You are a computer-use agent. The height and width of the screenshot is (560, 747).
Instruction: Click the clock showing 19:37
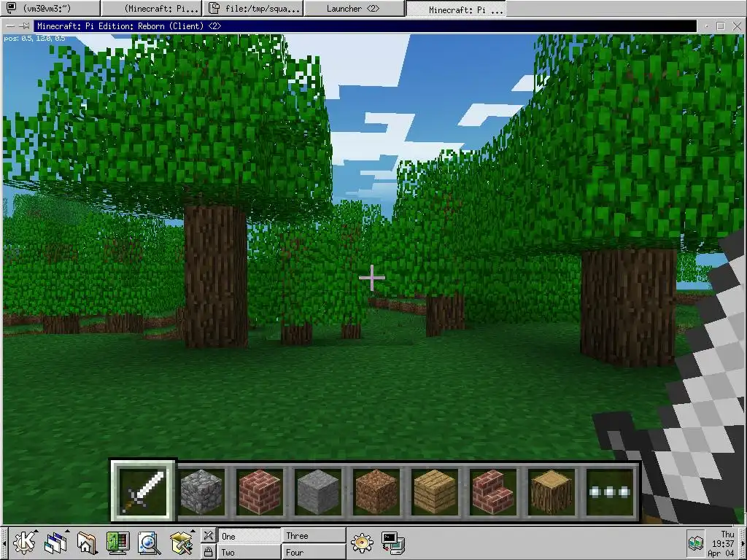click(x=723, y=543)
